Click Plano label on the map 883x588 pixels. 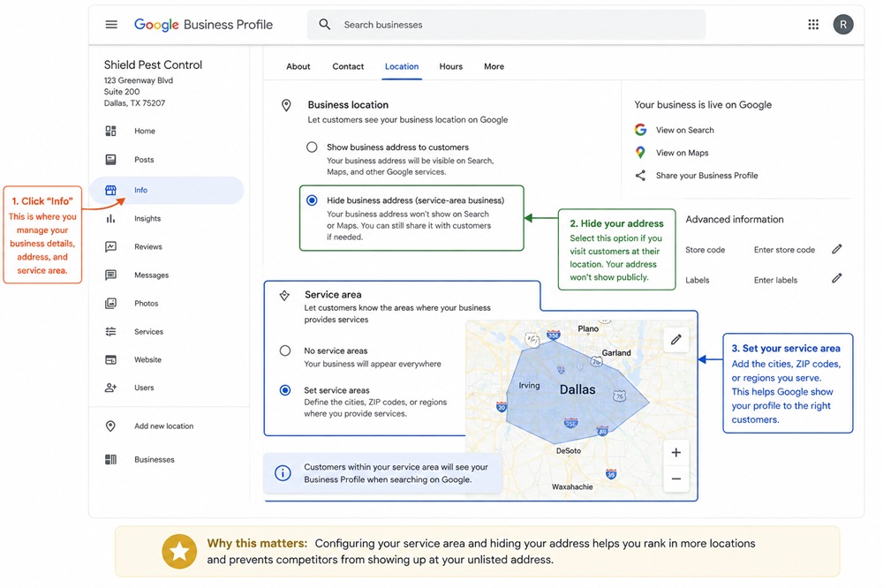click(588, 329)
